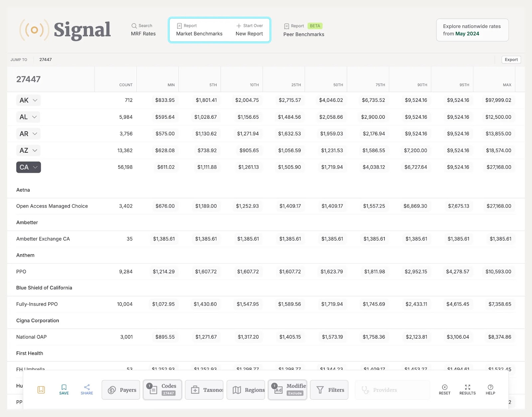The image size is (532, 417).
Task: Click the orange bookmark library icon
Action: 41,390
